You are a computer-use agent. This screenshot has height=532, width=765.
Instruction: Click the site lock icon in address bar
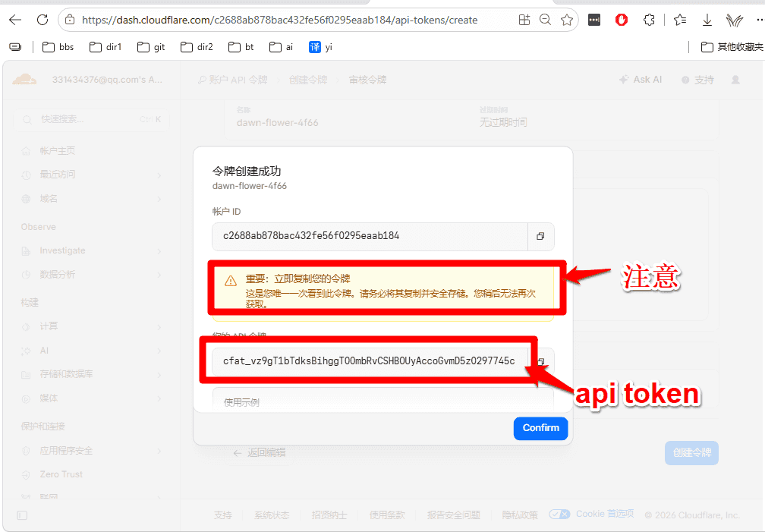coord(70,20)
